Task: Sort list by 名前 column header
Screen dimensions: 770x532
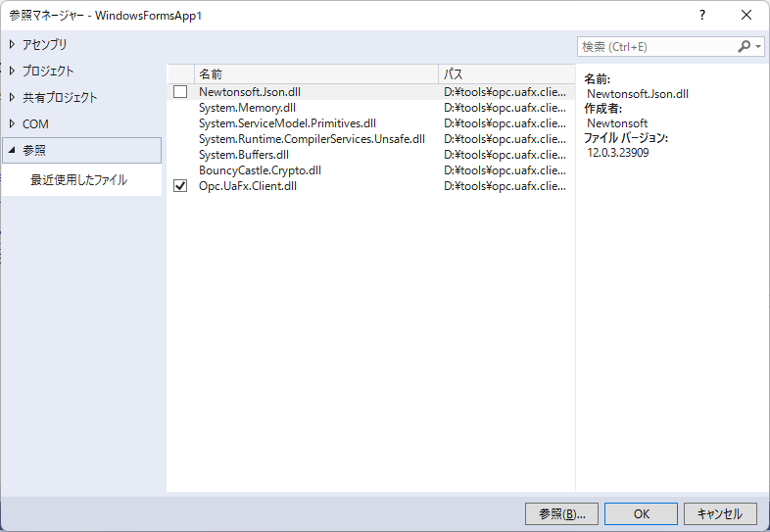Action: pyautogui.click(x=313, y=74)
